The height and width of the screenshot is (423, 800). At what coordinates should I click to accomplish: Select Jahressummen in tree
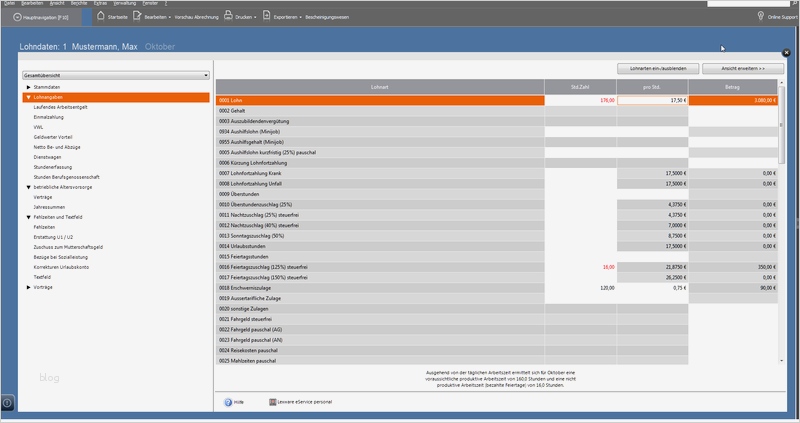point(49,207)
